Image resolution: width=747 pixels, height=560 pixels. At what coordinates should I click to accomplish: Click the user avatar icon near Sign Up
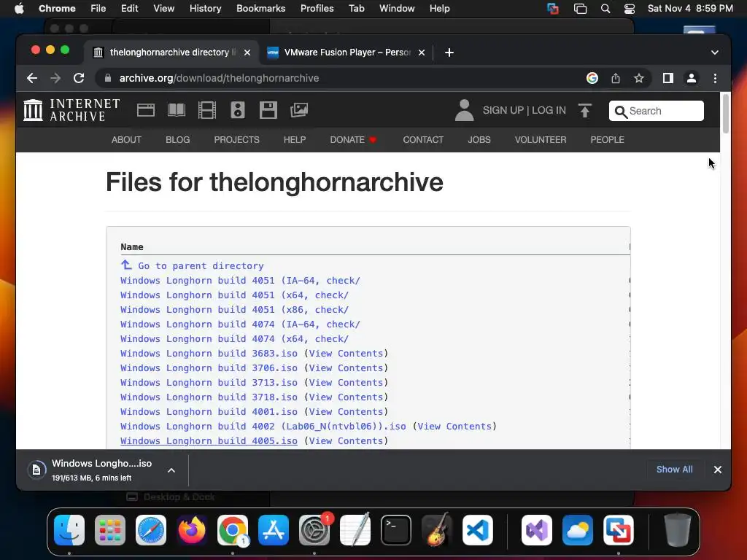coord(464,111)
